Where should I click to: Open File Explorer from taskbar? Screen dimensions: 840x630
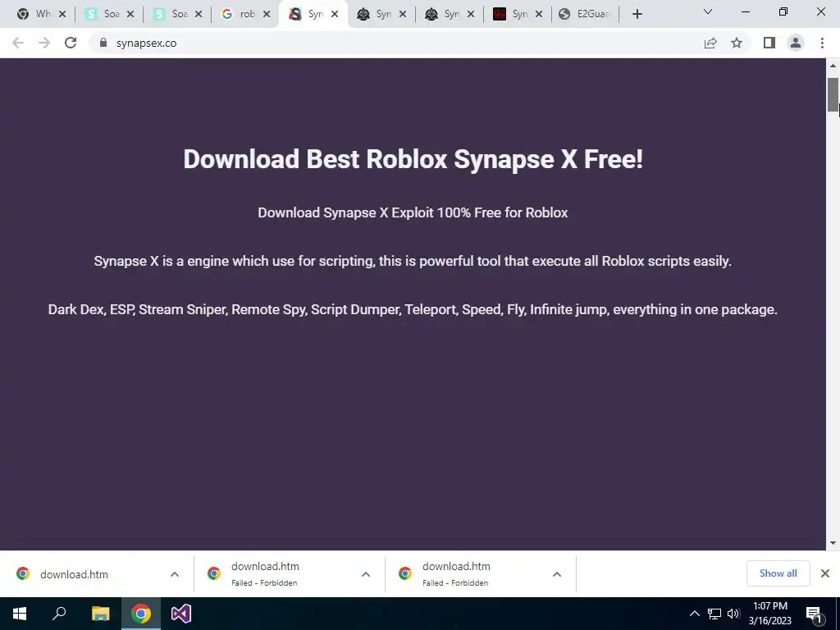[100, 614]
